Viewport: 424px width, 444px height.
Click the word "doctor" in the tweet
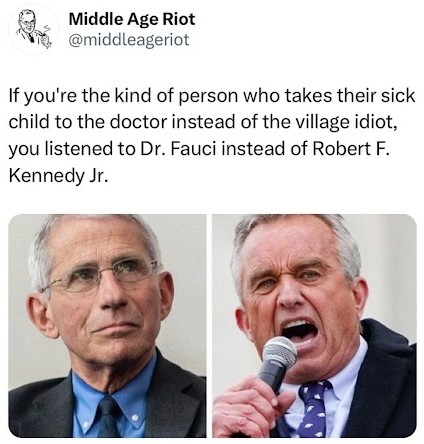coord(138,122)
